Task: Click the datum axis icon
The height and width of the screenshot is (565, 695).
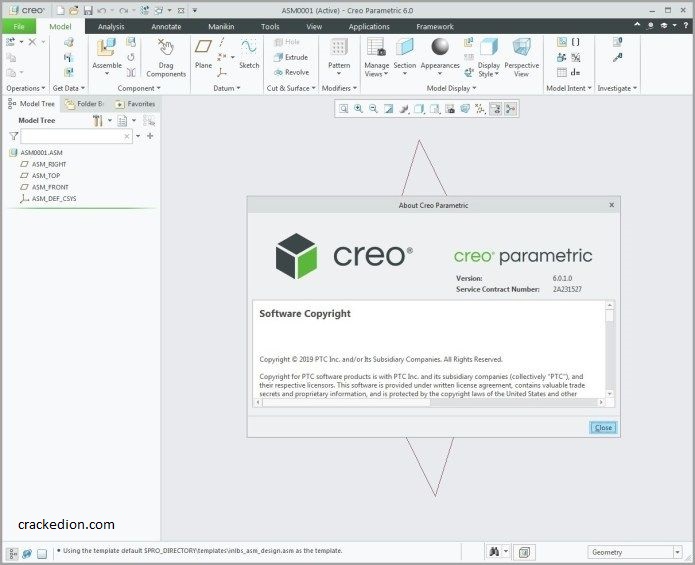Action: pos(222,42)
